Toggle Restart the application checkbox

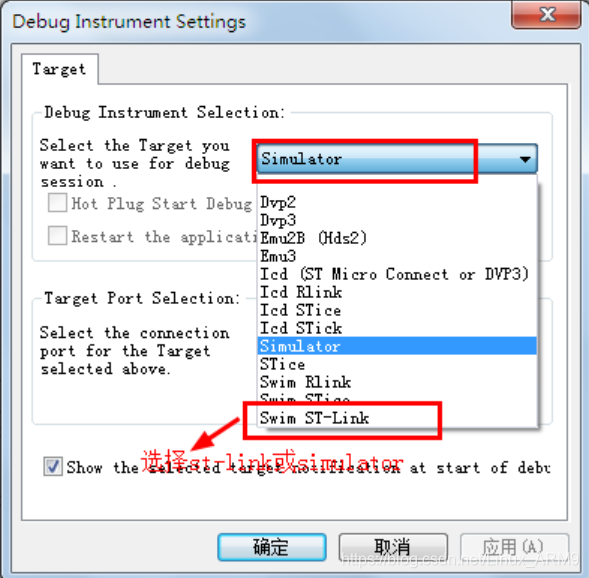pos(57,236)
